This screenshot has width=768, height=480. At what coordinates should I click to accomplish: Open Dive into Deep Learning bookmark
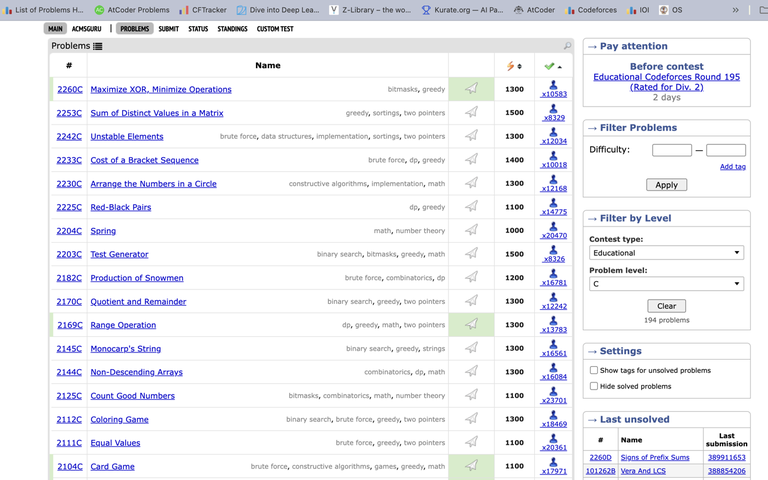coord(278,10)
